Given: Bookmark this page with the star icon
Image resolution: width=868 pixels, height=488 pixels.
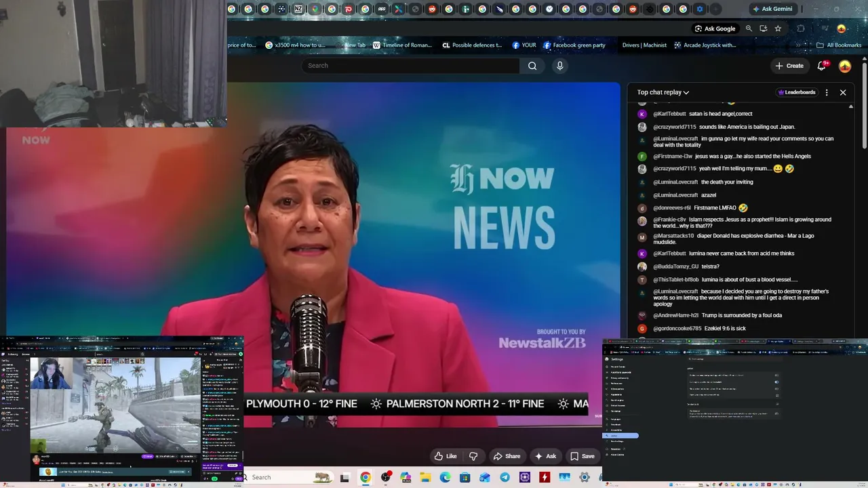Looking at the screenshot, I should (778, 28).
